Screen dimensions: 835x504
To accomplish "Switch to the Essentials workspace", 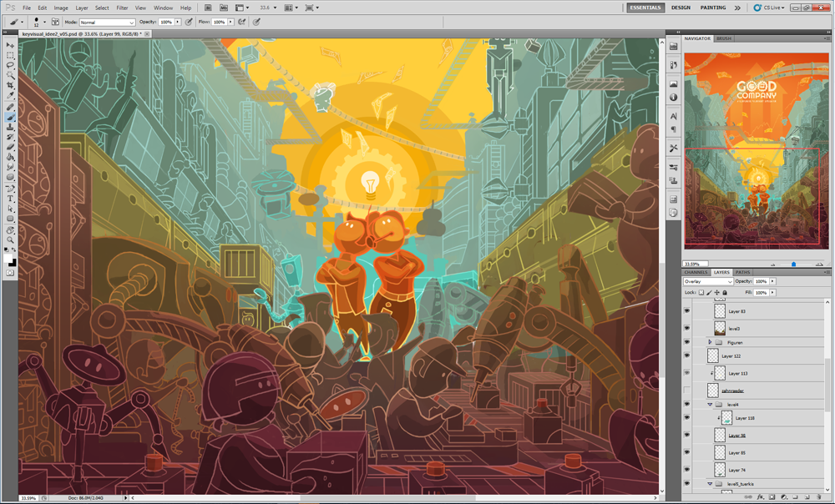I will (645, 8).
